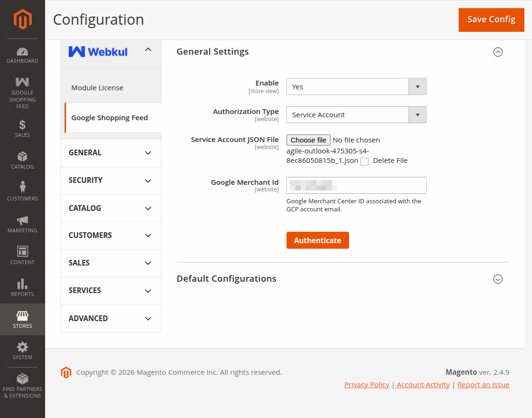Open Google Shopping Feed sidebar menu
The image size is (532, 418).
(22, 93)
